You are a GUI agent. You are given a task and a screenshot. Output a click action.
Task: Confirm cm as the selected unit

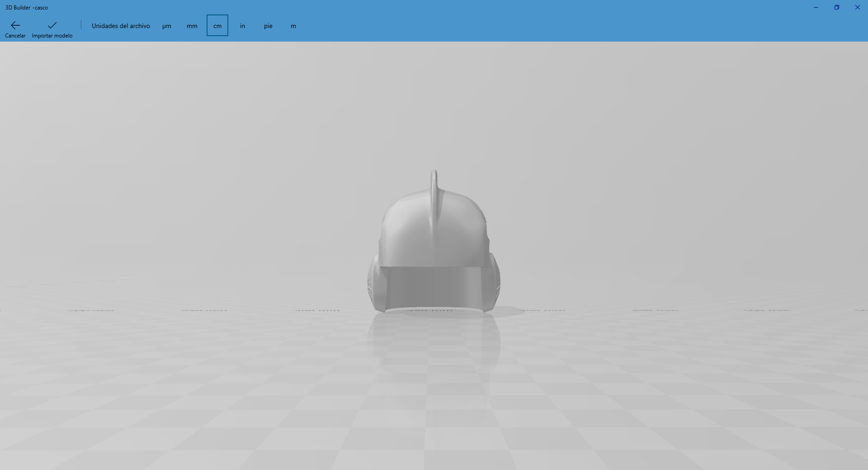coord(217,26)
